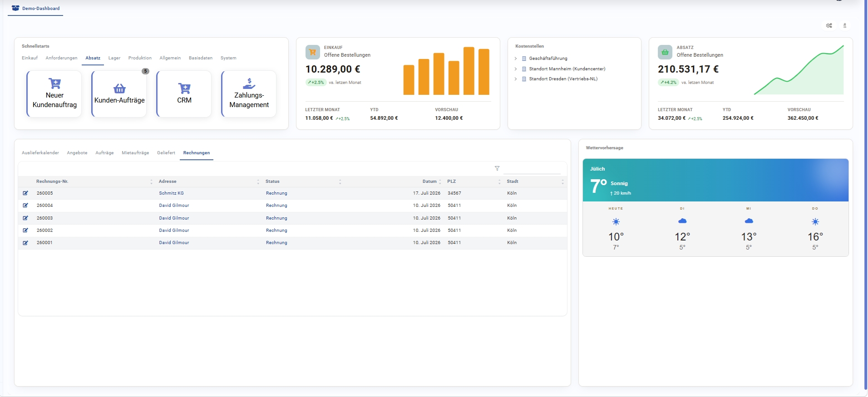The width and height of the screenshot is (868, 397).
Task: Open dashboard settings gear icon
Action: point(829,26)
